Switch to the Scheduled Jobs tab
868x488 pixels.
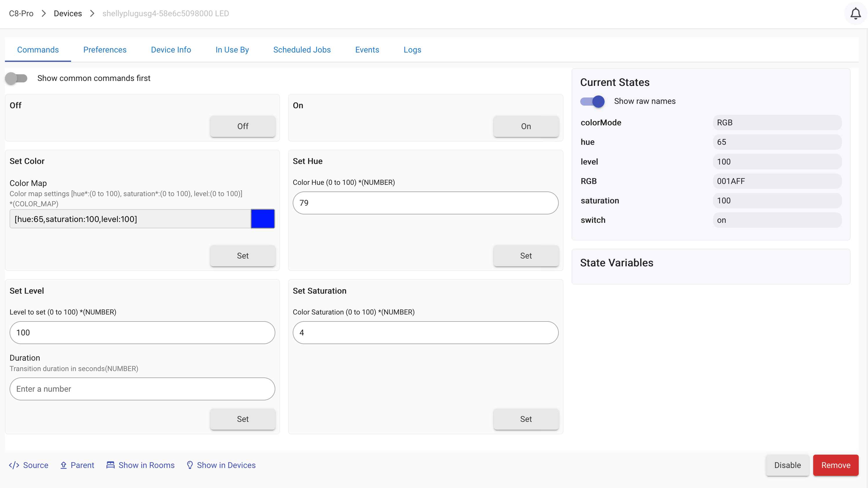point(302,50)
